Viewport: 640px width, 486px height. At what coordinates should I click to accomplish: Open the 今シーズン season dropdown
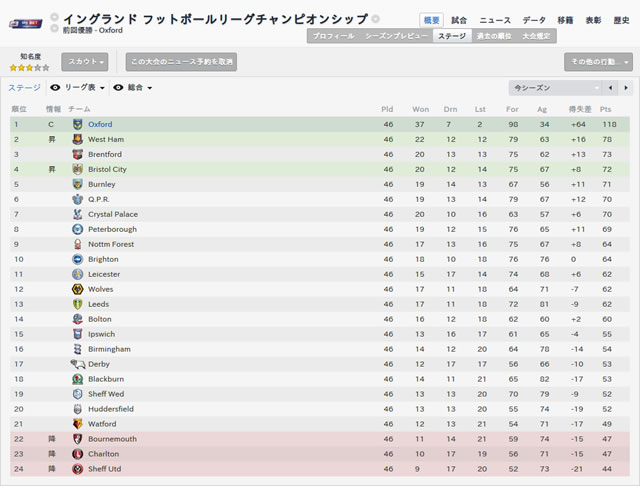(555, 88)
